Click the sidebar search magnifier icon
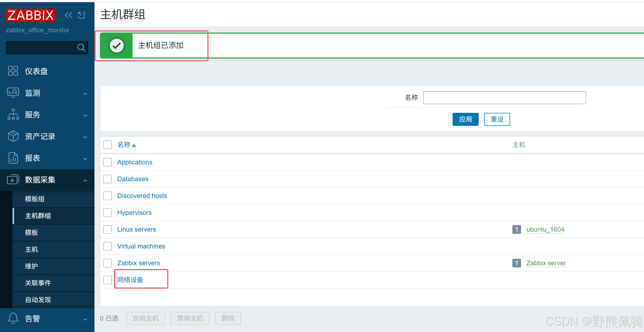The image size is (644, 332). pos(81,48)
